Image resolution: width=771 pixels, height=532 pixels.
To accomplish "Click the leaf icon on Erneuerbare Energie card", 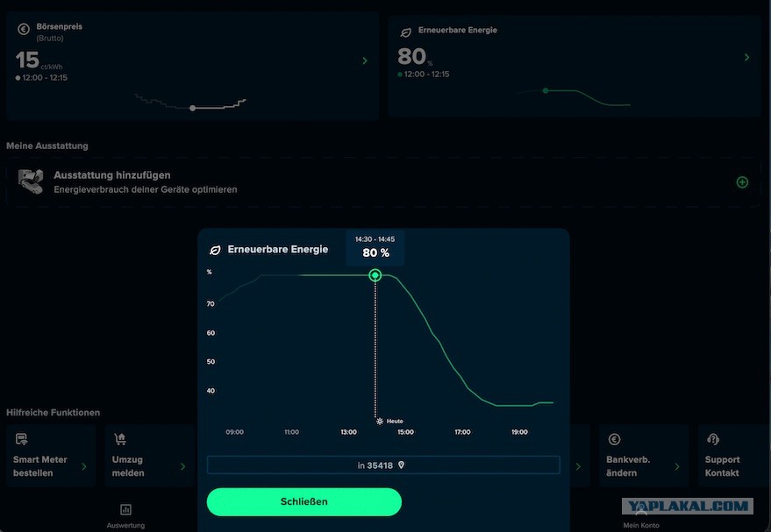I will tap(405, 32).
